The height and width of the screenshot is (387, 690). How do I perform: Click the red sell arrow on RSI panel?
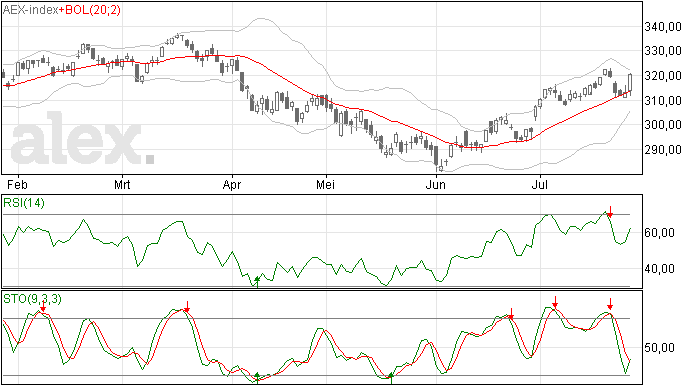pos(610,212)
